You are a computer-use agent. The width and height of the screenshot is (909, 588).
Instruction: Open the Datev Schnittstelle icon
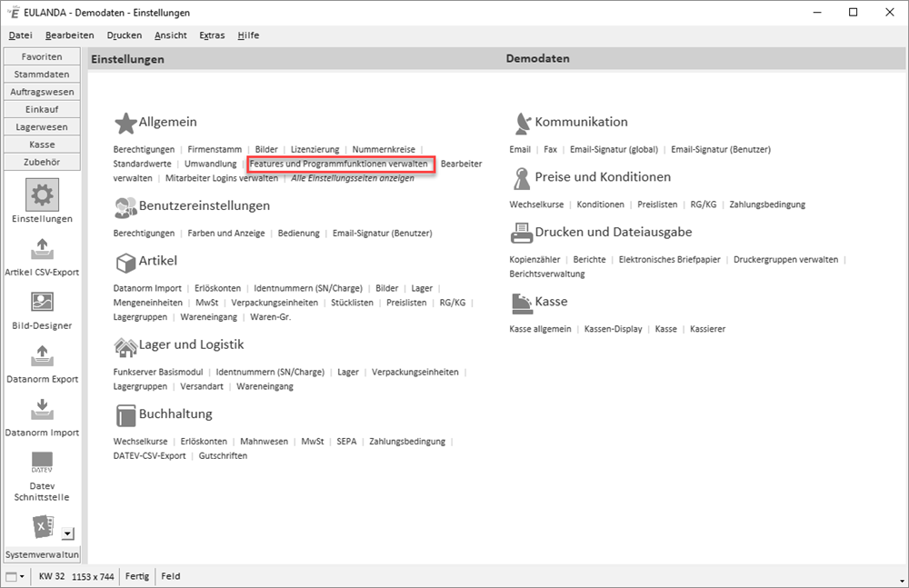coord(42,463)
